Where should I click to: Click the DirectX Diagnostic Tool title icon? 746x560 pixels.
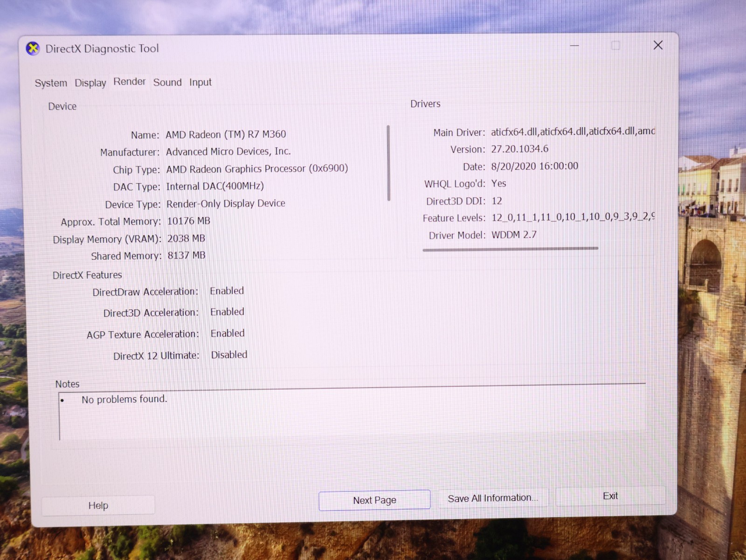(33, 48)
